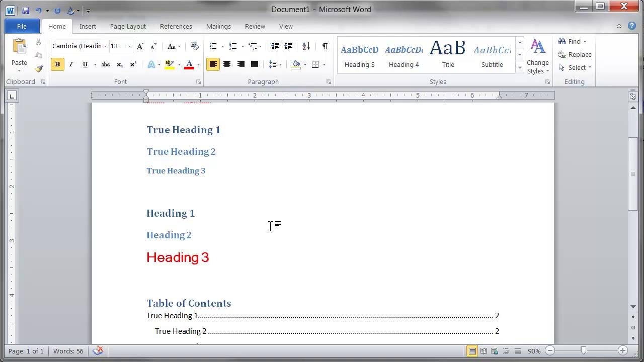This screenshot has height=362, width=644.
Task: Open the File tab
Action: (x=22, y=26)
